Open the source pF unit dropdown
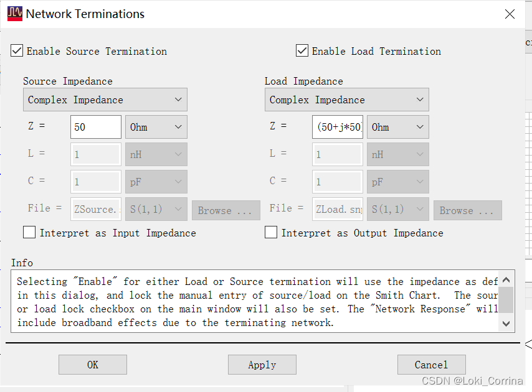This screenshot has height=392, width=532. point(156,182)
